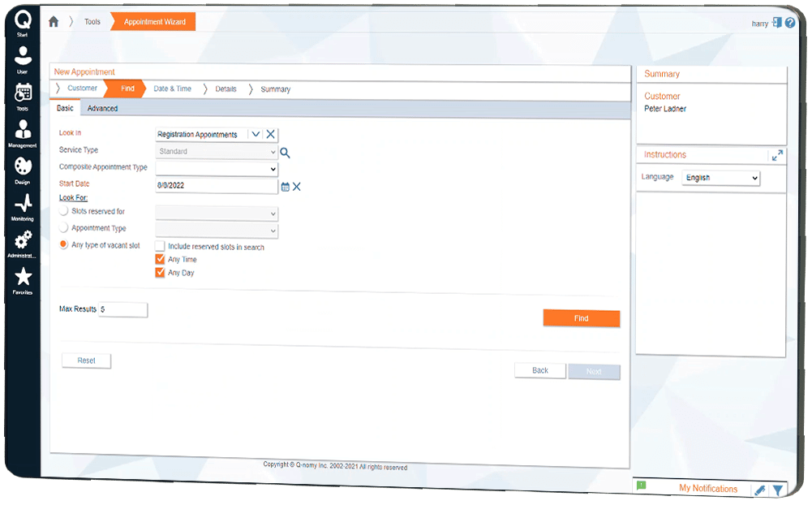
Task: Go to the Customer wizard step
Action: (82, 88)
